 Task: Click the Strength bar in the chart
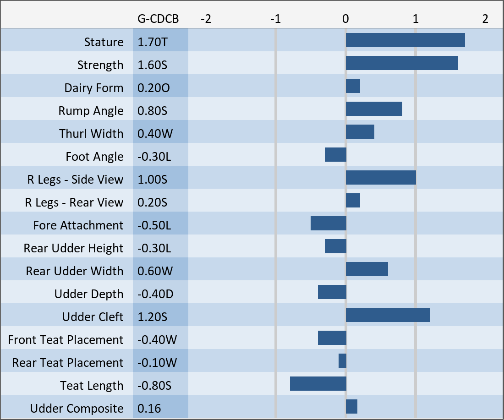402,63
